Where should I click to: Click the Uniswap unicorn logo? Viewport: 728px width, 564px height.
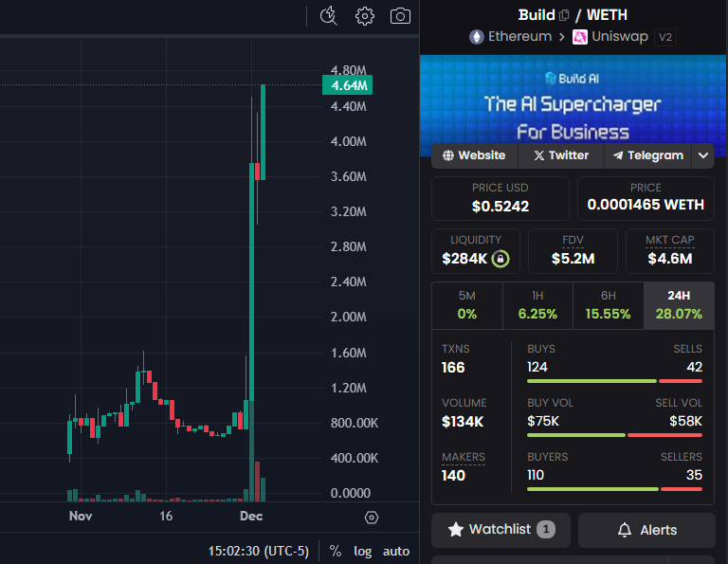(x=580, y=37)
